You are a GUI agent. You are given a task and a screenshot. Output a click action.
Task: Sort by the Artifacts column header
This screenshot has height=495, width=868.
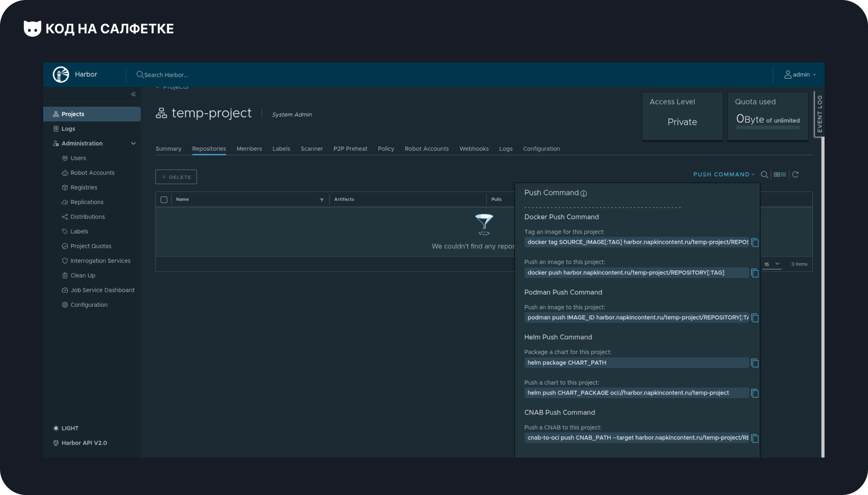tap(344, 200)
